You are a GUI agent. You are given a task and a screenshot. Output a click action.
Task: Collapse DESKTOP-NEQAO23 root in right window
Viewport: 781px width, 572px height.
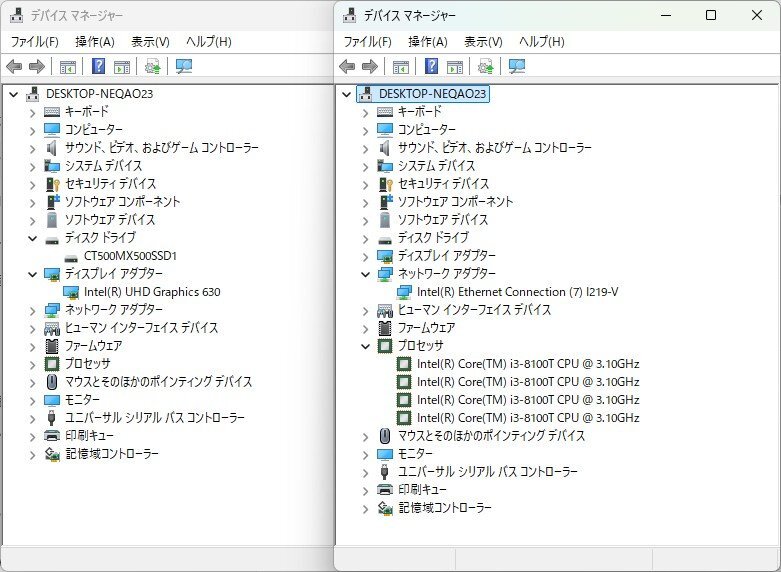coord(346,94)
